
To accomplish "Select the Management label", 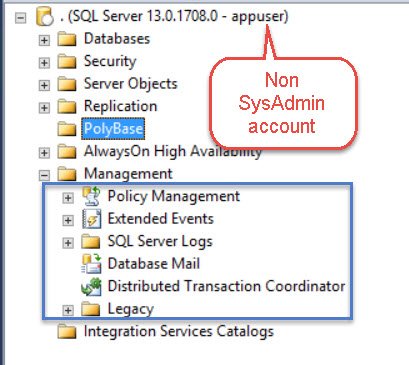I will click(128, 174).
